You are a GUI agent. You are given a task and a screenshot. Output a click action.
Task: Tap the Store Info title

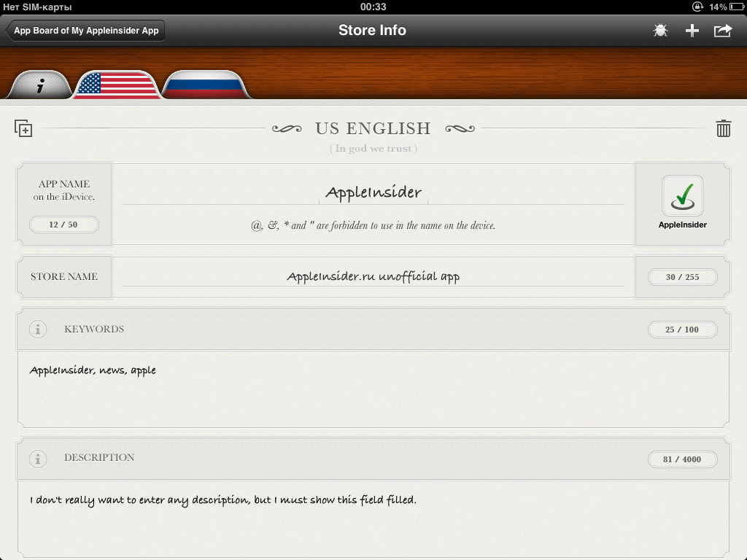pyautogui.click(x=372, y=30)
